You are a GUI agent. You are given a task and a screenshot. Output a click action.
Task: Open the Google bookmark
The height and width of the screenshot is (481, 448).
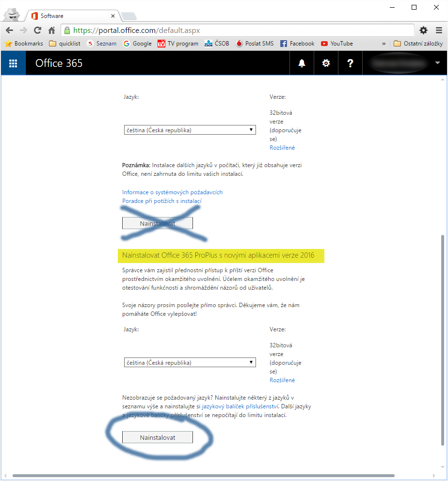point(137,44)
